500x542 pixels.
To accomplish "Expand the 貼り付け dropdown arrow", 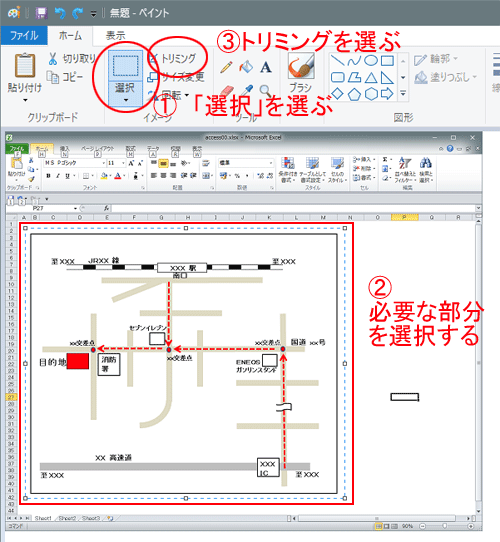I will pos(25,100).
